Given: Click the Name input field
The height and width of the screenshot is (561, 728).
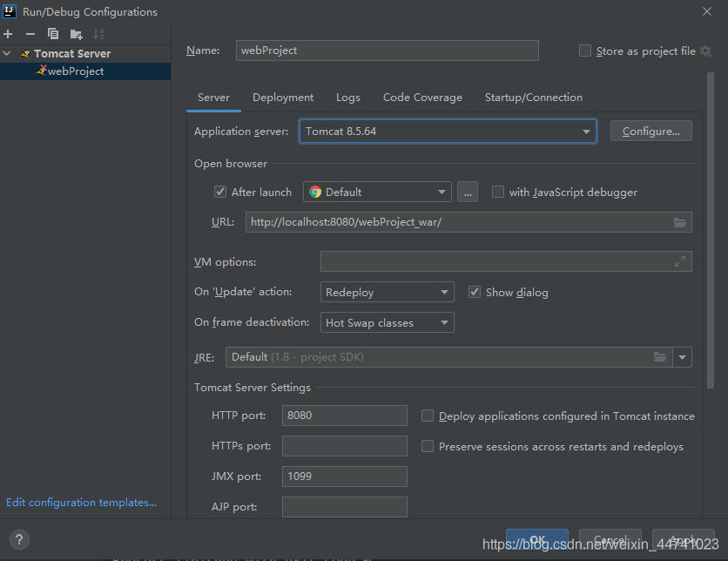Looking at the screenshot, I should pyautogui.click(x=388, y=51).
